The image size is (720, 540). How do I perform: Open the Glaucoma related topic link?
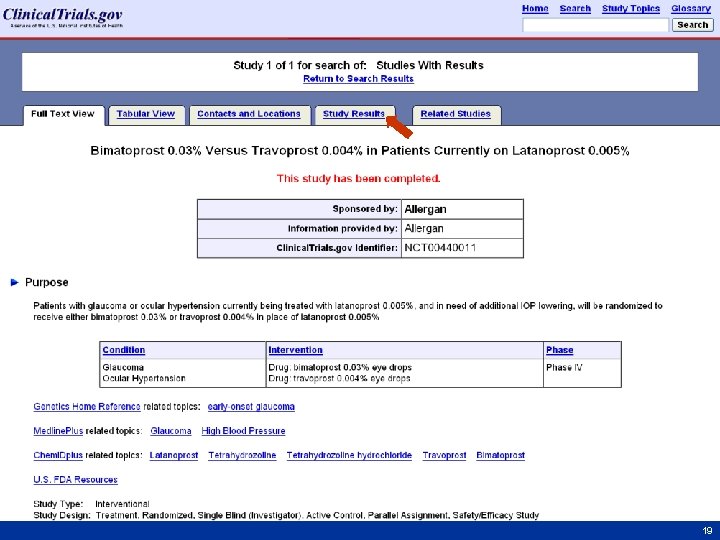(171, 431)
